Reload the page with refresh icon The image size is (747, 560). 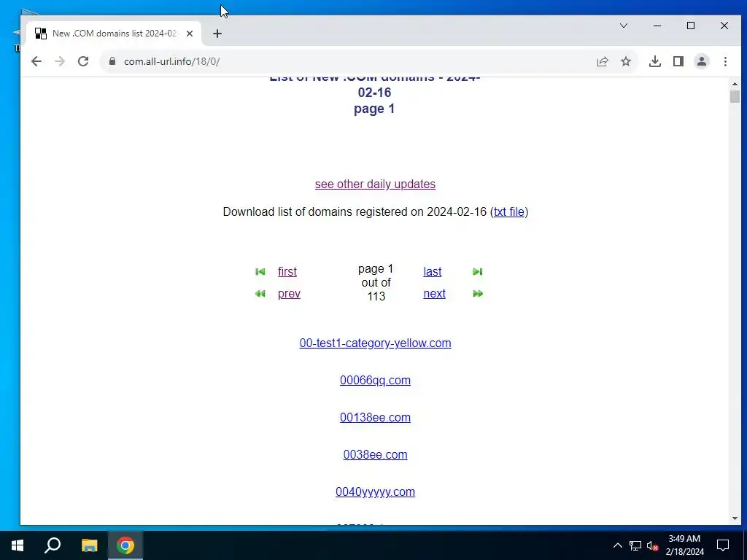coord(83,61)
